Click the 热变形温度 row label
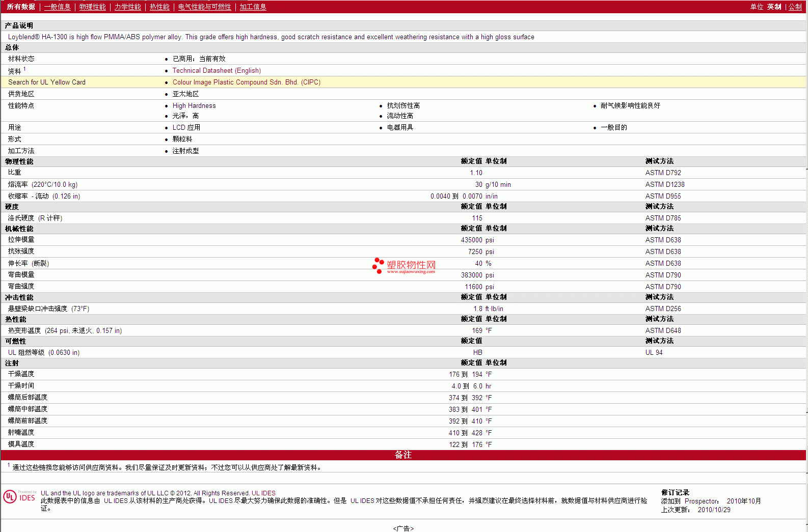Image resolution: width=808 pixels, height=532 pixels. 65,330
